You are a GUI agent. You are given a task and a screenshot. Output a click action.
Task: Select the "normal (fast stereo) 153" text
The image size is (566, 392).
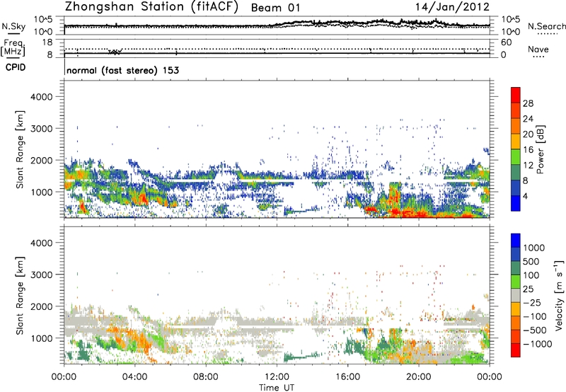(x=122, y=70)
